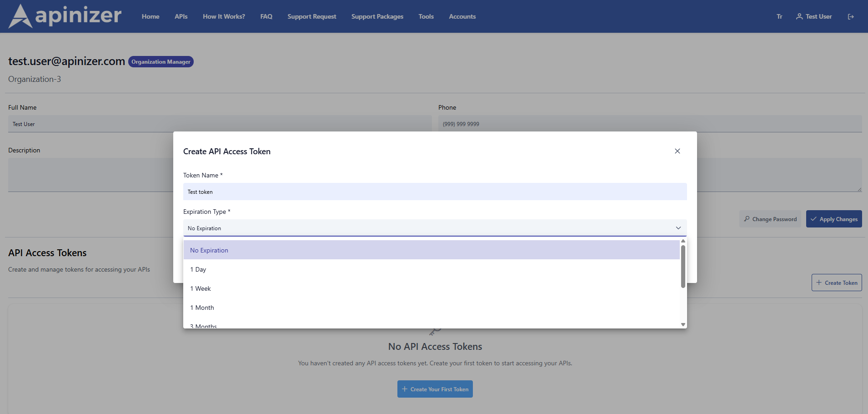Viewport: 868px width, 414px height.
Task: Click inside the Token Name field
Action: pos(434,192)
